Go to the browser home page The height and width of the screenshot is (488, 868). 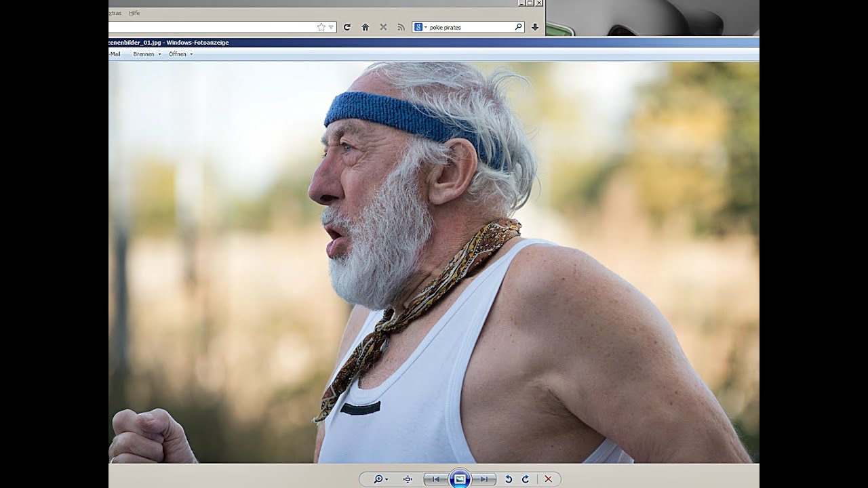(365, 27)
